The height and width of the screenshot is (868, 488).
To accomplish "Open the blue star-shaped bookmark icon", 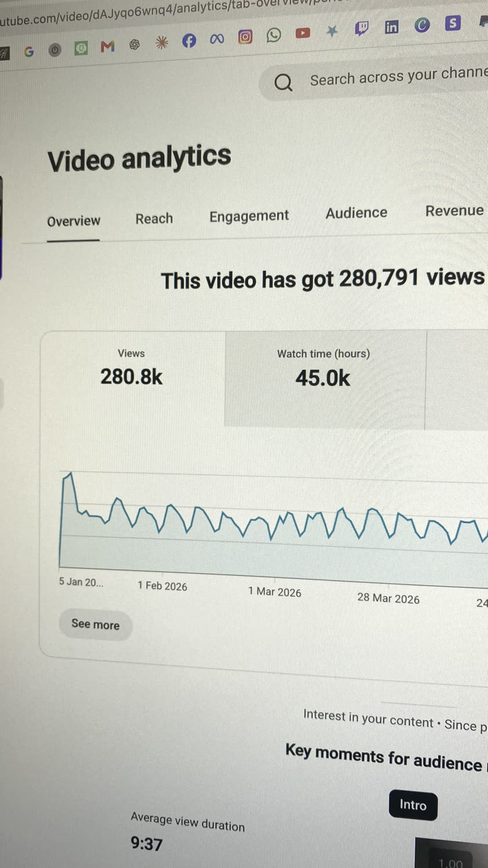I will (x=332, y=31).
